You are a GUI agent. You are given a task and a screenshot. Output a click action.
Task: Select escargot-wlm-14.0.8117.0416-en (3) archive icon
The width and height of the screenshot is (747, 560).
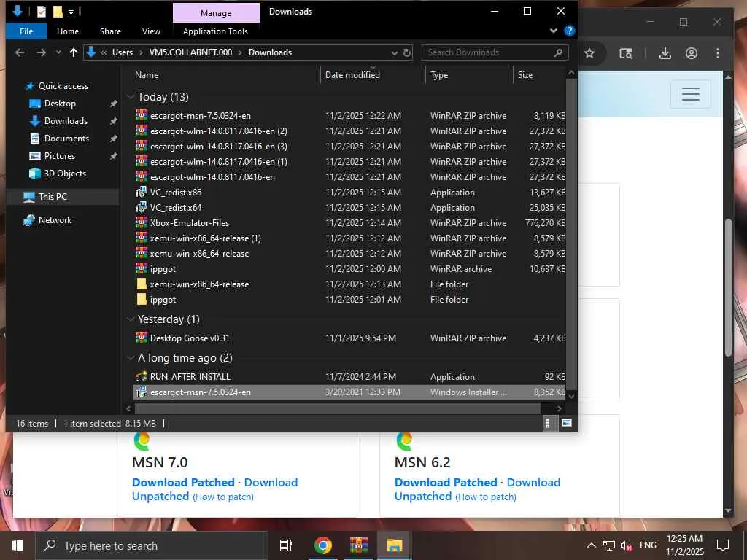[x=142, y=146]
